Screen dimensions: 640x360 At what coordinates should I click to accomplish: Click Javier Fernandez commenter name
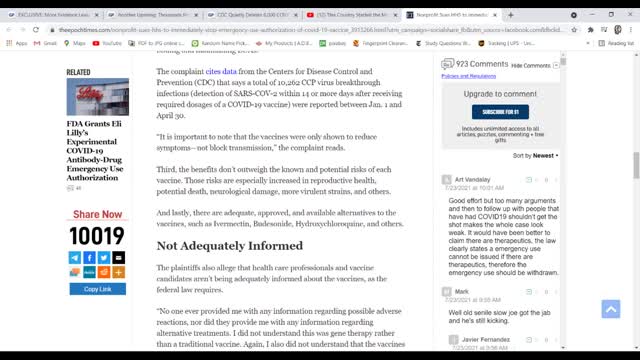pyautogui.click(x=486, y=340)
